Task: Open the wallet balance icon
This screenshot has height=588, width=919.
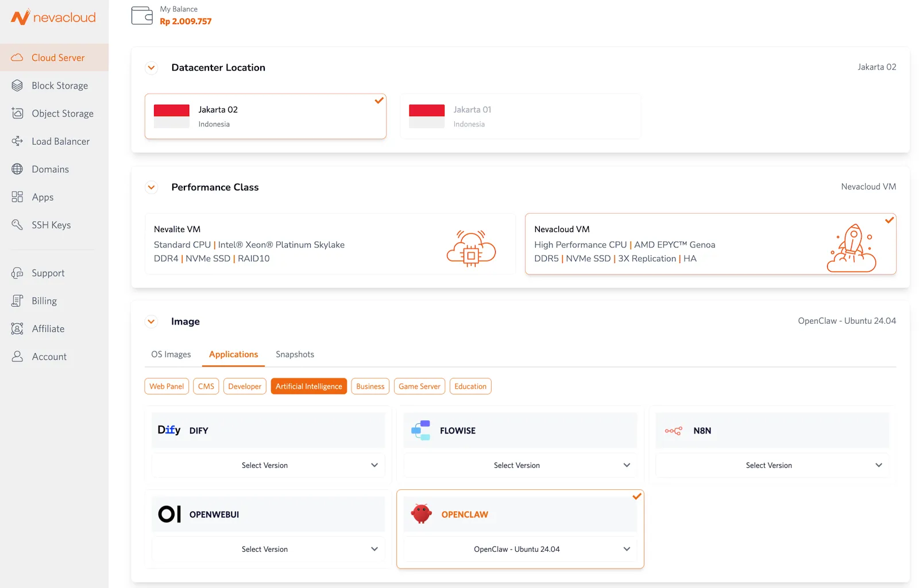Action: [x=141, y=15]
